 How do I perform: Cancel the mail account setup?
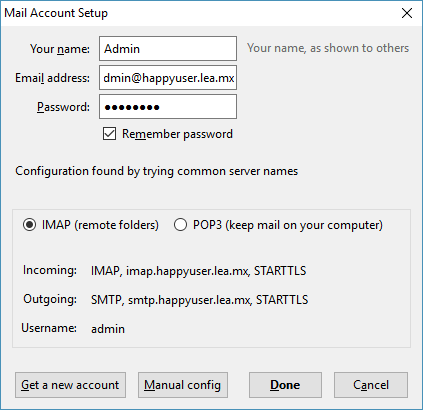pos(371,385)
